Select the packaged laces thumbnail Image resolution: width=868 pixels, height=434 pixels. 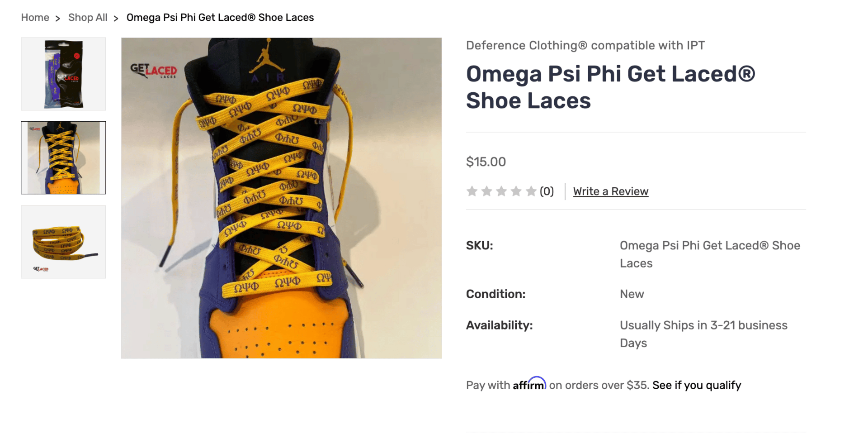[x=63, y=74]
